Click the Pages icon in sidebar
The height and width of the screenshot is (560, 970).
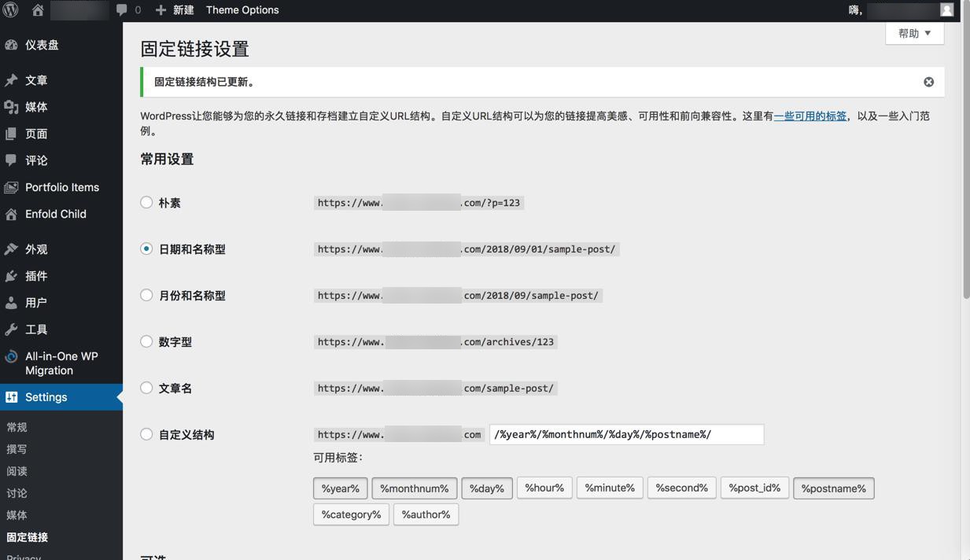pos(11,134)
